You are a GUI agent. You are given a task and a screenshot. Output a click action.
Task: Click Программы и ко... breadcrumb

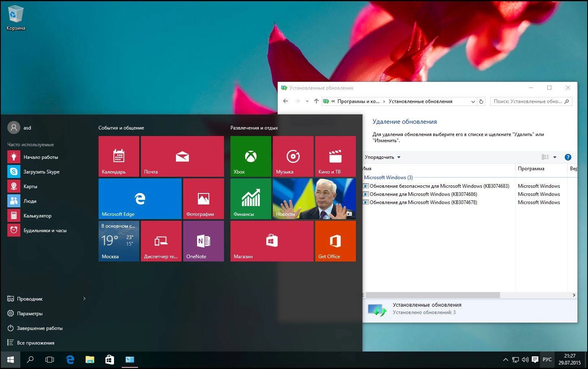(358, 101)
